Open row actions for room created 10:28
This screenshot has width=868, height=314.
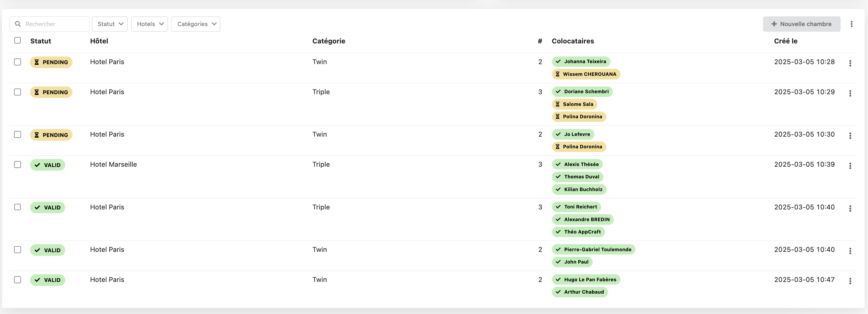tap(850, 63)
